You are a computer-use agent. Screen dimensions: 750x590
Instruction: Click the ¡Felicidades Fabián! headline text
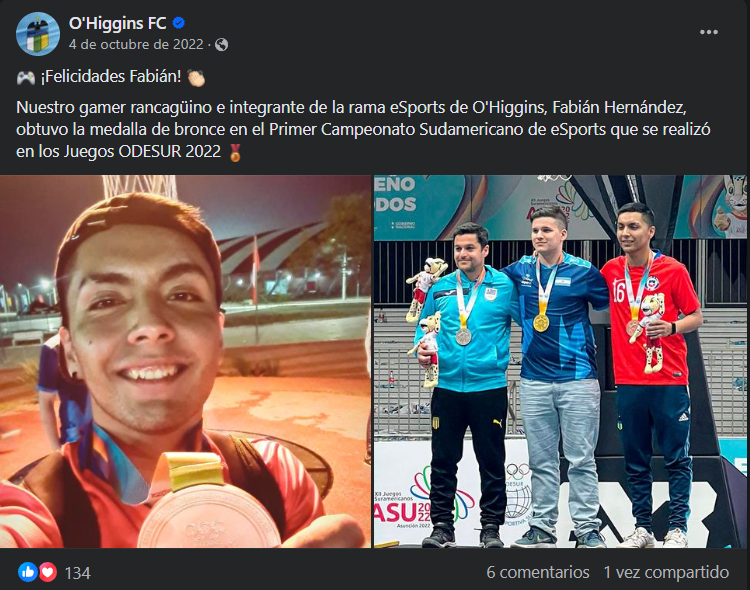click(111, 77)
